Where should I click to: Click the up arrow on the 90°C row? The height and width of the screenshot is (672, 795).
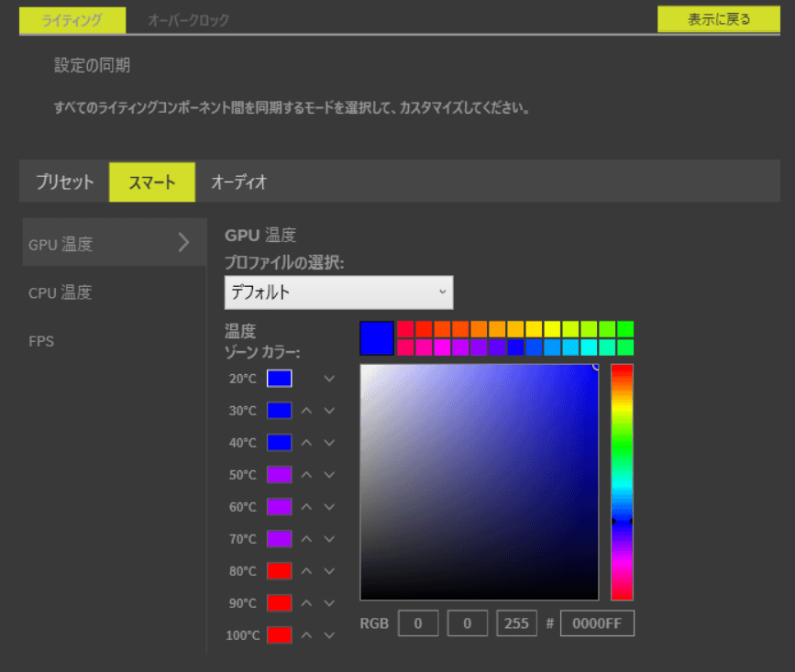(x=306, y=603)
